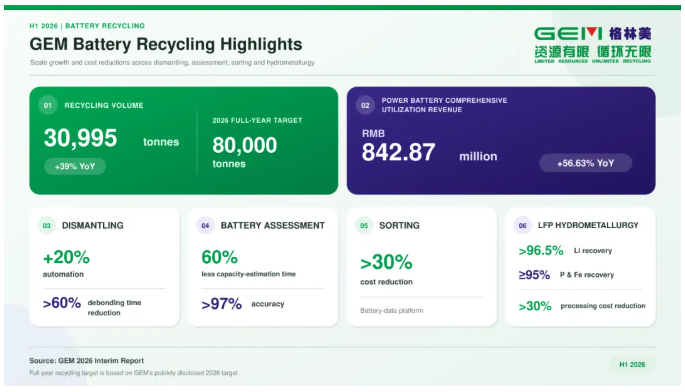Screen dimensions: 685x392
Task: Click the H1 2026 pill in the footer
Action: pos(632,364)
